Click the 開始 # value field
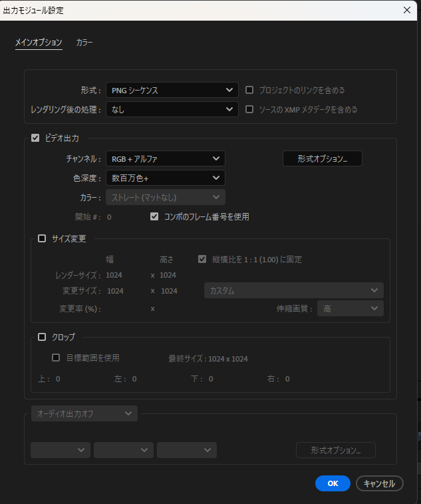Image resolution: width=421 pixels, height=504 pixels. (x=109, y=217)
